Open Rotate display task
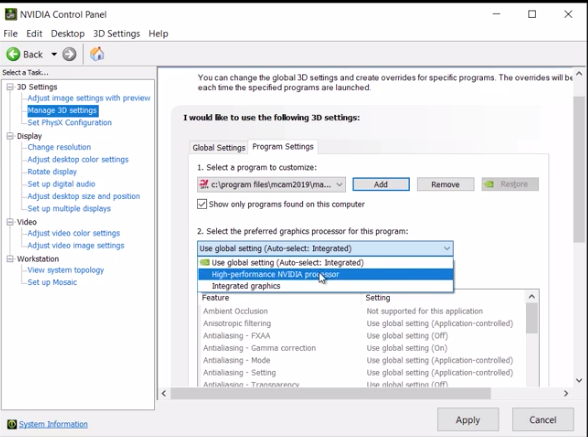This screenshot has height=437, width=588. click(x=52, y=172)
